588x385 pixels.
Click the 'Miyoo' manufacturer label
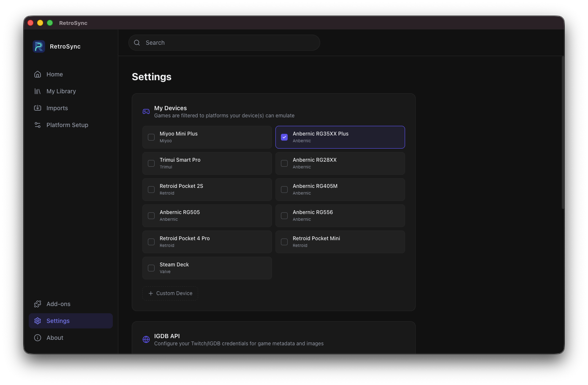[166, 141]
